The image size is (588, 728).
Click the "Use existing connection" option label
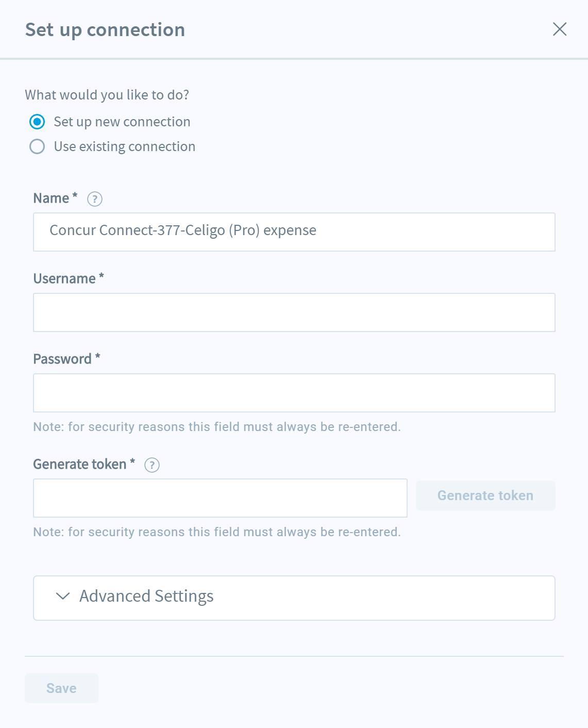[x=125, y=146]
